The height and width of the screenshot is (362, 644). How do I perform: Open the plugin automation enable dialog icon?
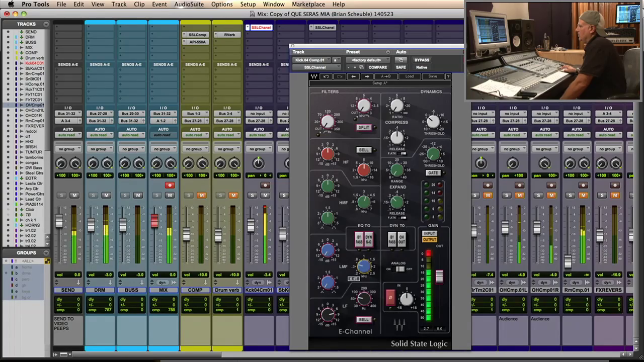click(401, 60)
